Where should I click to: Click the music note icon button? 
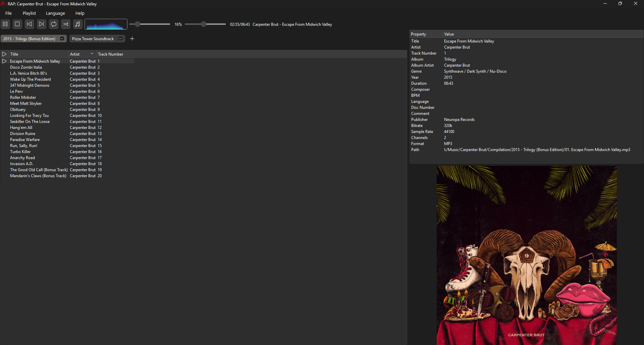coord(78,24)
